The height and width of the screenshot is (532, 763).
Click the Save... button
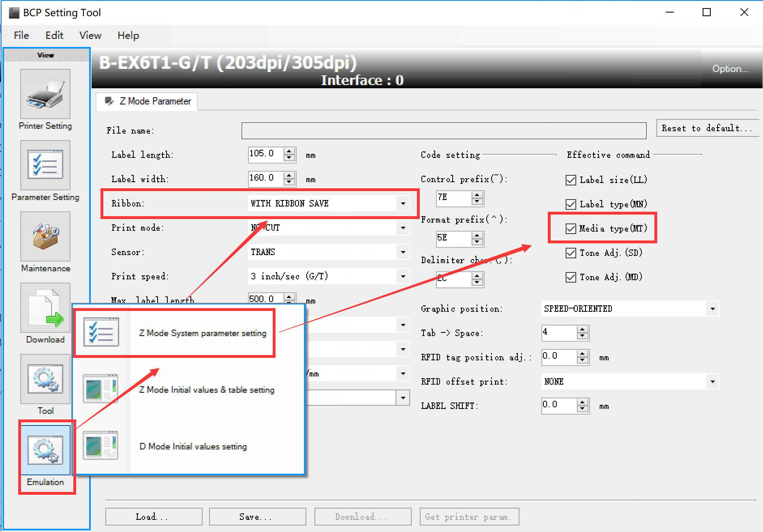[x=258, y=517]
